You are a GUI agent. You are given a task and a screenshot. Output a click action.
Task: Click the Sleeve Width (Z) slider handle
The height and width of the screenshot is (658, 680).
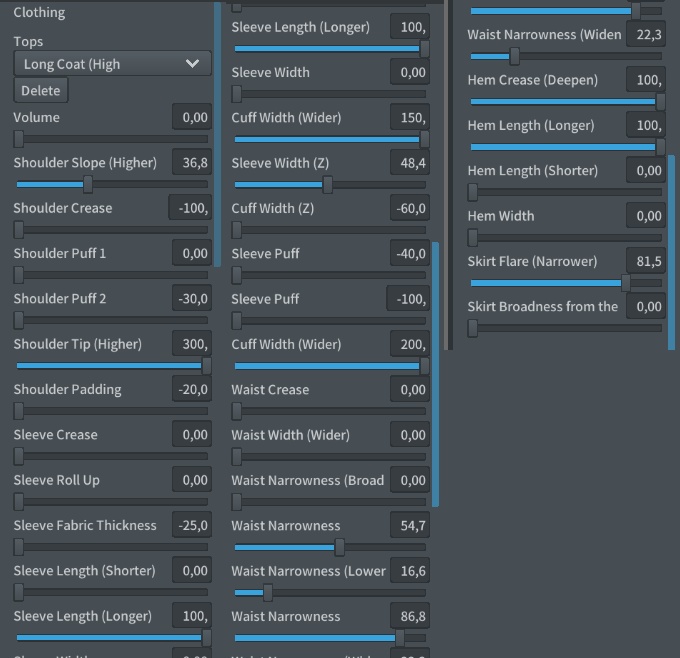point(328,185)
